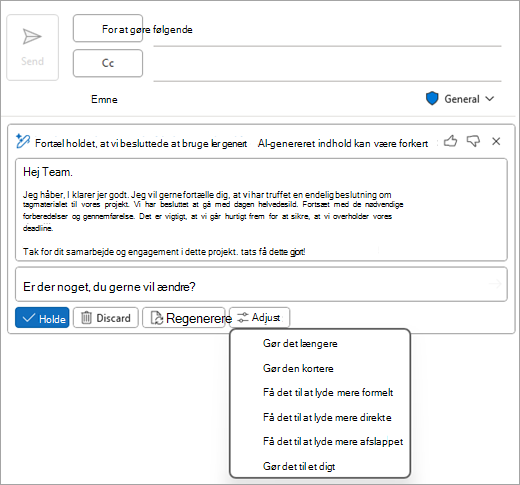Click the Emne subject field

[x=104, y=99]
